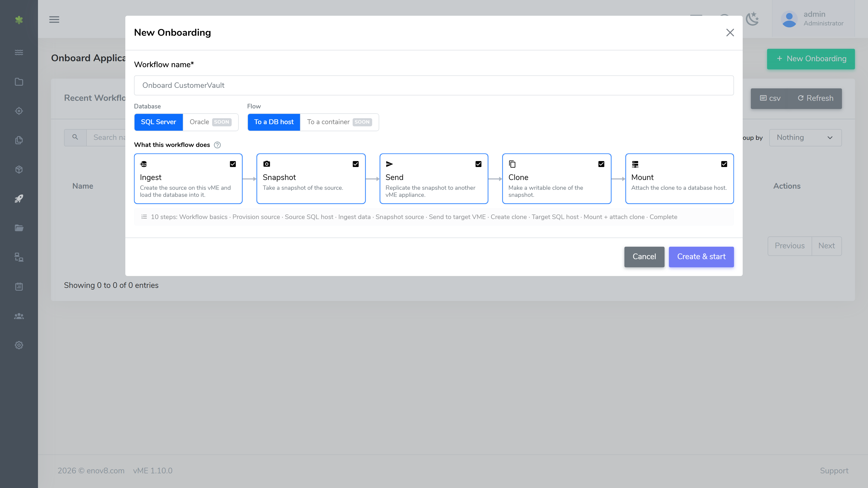Screen dimensions: 868x488
Task: Open the waves sidebar icon
Action: [x=19, y=52]
